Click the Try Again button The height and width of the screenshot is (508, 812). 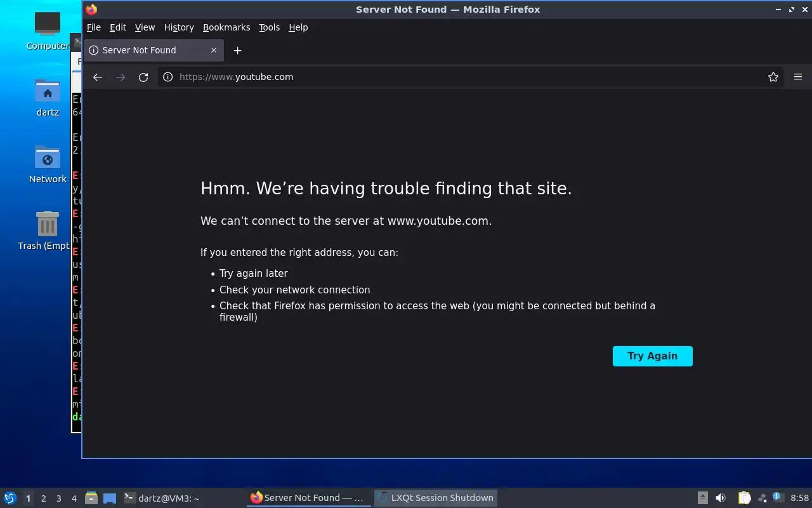click(x=652, y=356)
